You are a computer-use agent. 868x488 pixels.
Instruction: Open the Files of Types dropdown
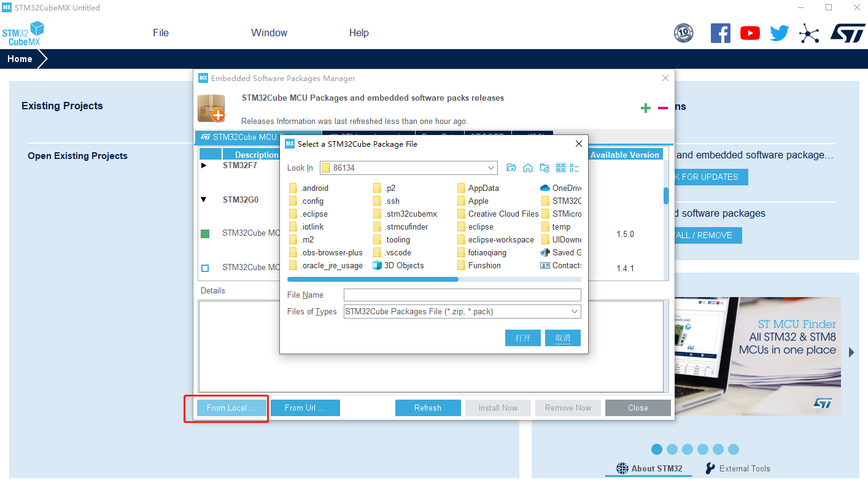click(575, 312)
